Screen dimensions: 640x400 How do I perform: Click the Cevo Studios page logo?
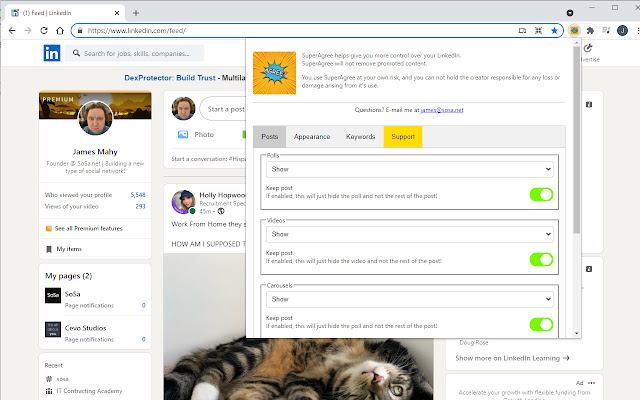(x=53, y=329)
